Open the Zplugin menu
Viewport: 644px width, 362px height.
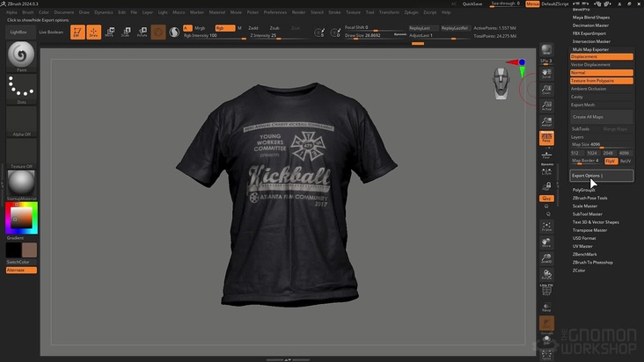(x=411, y=12)
